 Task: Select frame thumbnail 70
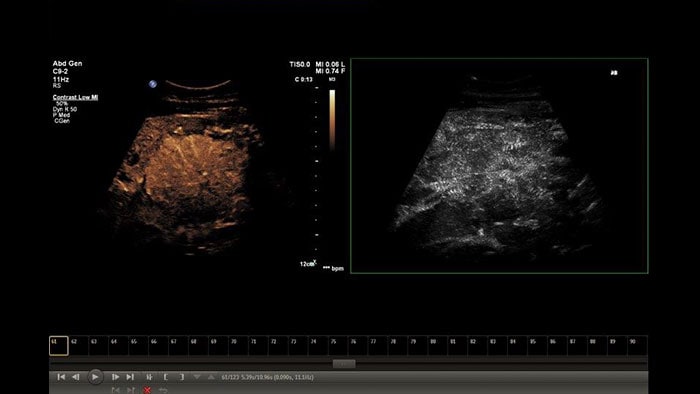[x=238, y=346]
